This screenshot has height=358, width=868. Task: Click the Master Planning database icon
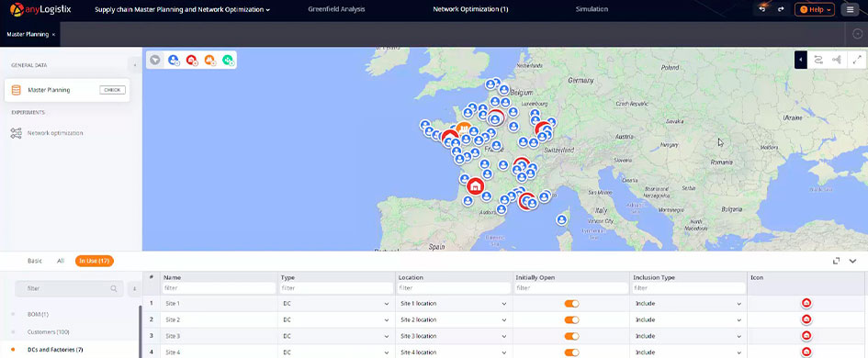coord(16,90)
